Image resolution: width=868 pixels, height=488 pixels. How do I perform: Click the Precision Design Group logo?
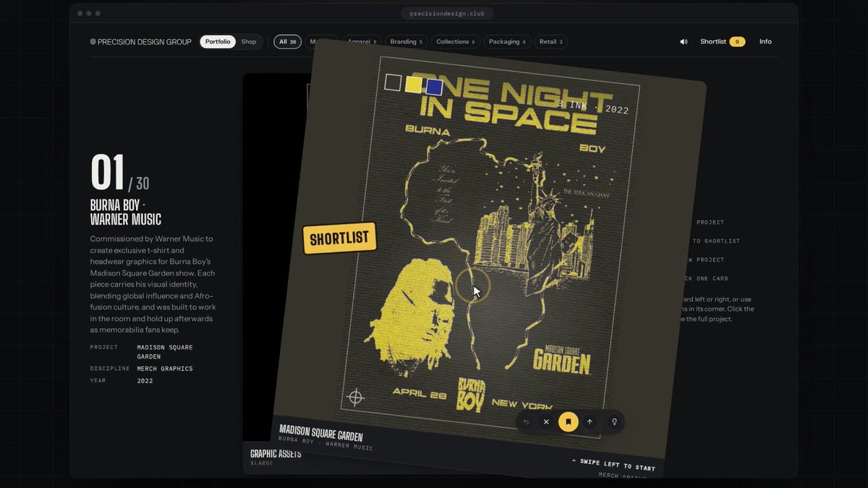pyautogui.click(x=140, y=42)
